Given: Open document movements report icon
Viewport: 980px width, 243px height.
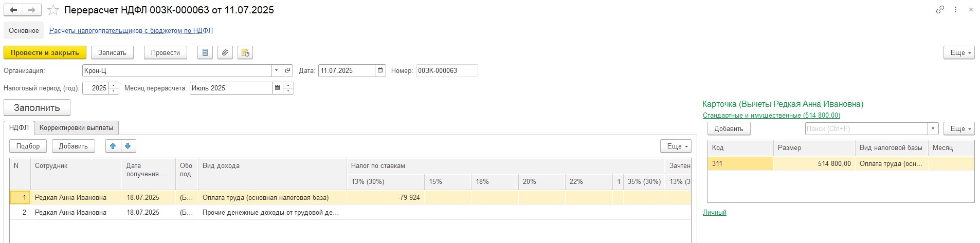Looking at the screenshot, I should pyautogui.click(x=205, y=52).
